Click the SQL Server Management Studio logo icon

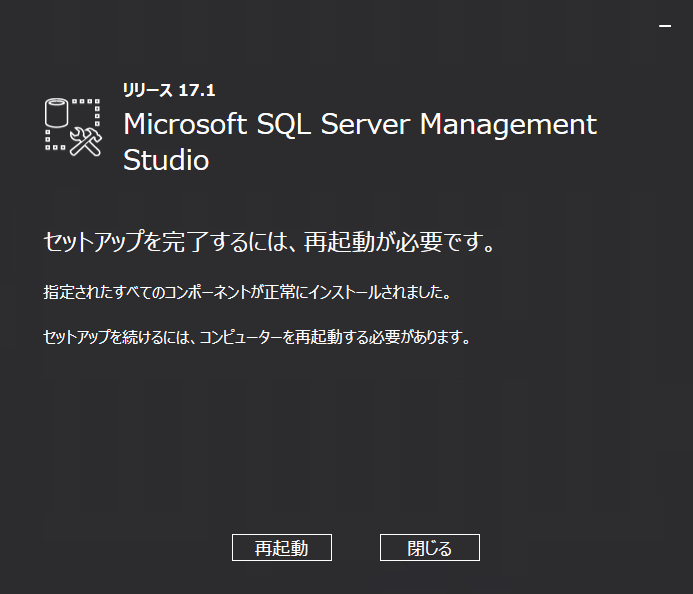coord(73,127)
